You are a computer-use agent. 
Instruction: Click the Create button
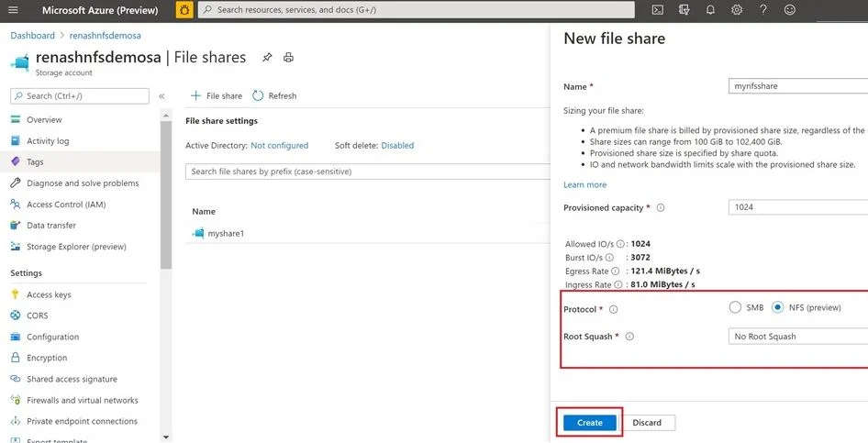(590, 423)
